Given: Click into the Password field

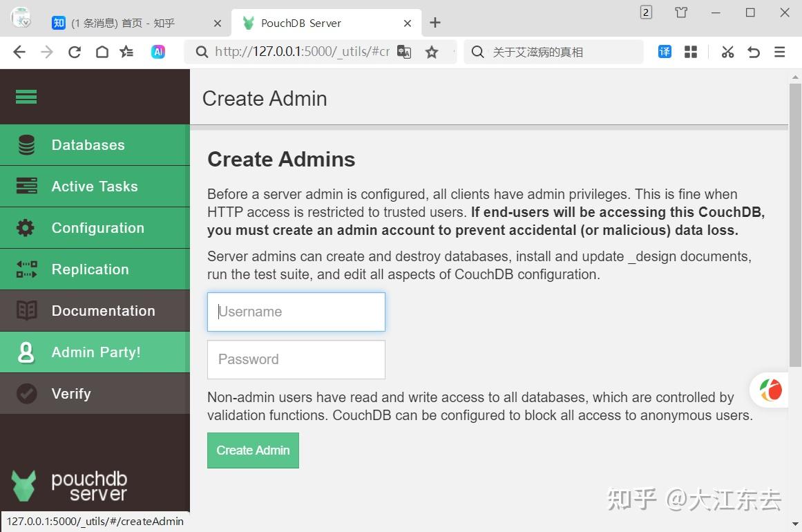Looking at the screenshot, I should (296, 359).
